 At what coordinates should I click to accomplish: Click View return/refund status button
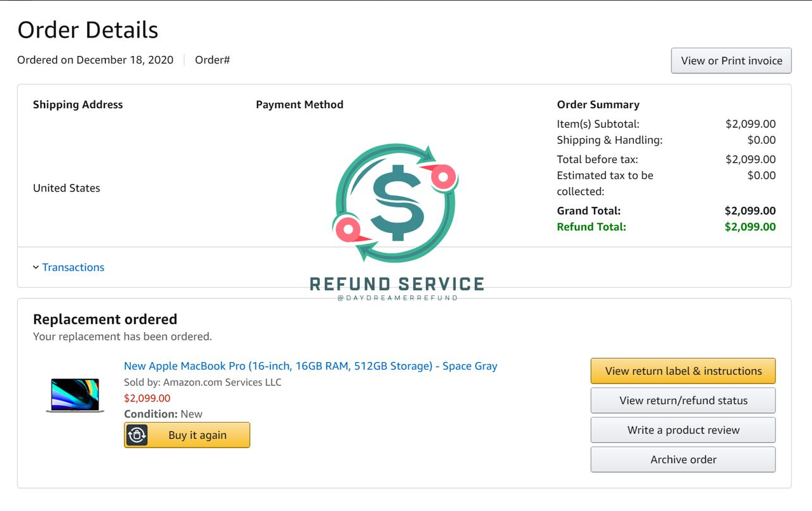click(x=683, y=400)
